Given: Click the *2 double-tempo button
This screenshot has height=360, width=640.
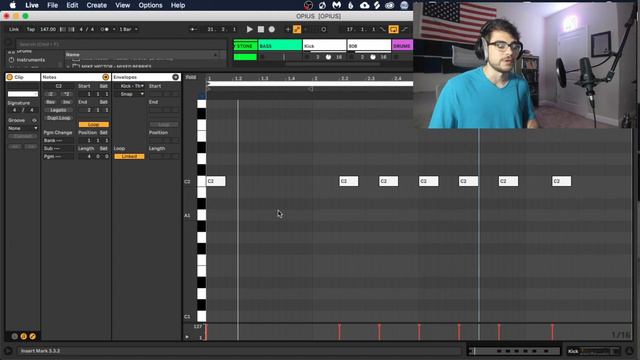Looking at the screenshot, I should tap(66, 94).
